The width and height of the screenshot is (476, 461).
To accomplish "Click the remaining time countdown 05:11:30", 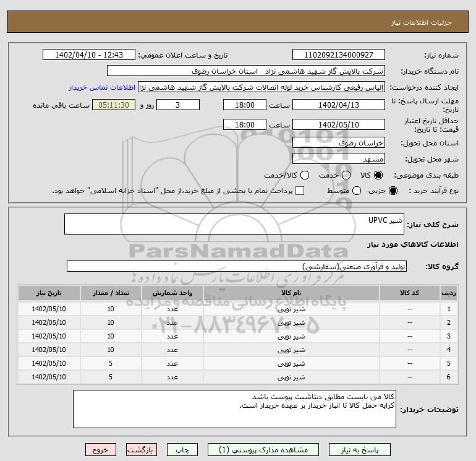I will (114, 105).
